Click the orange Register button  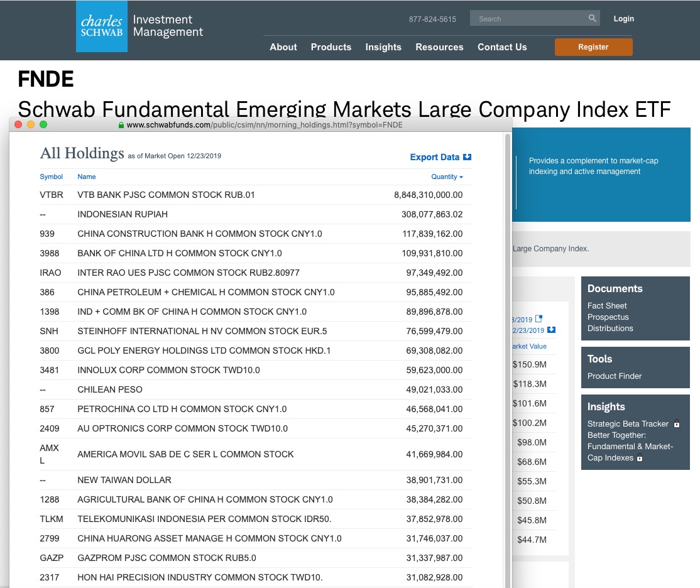pos(593,47)
